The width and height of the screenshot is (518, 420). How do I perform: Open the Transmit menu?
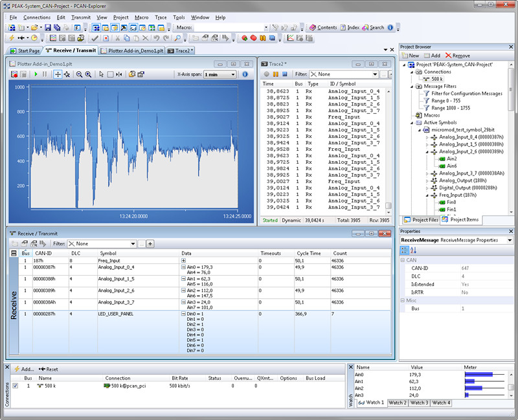coord(81,17)
